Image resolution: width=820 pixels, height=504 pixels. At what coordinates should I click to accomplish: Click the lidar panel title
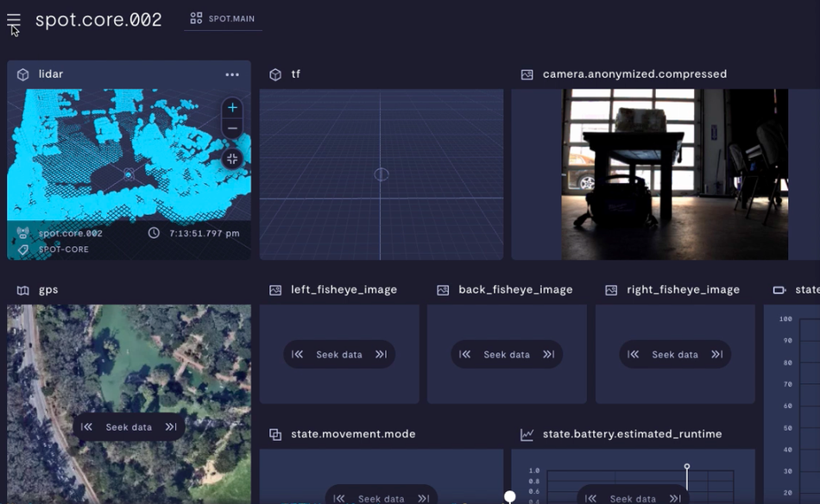(x=51, y=74)
